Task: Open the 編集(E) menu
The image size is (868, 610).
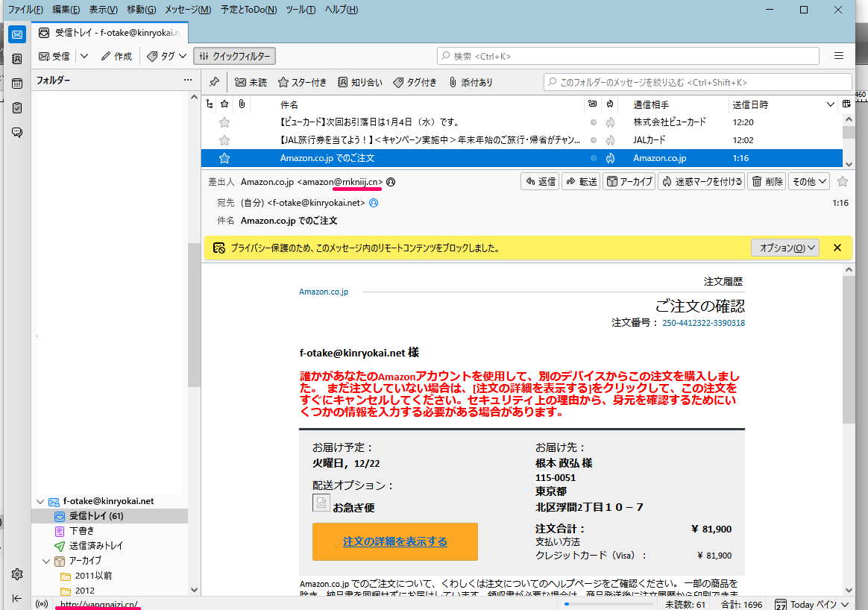Action: click(66, 10)
